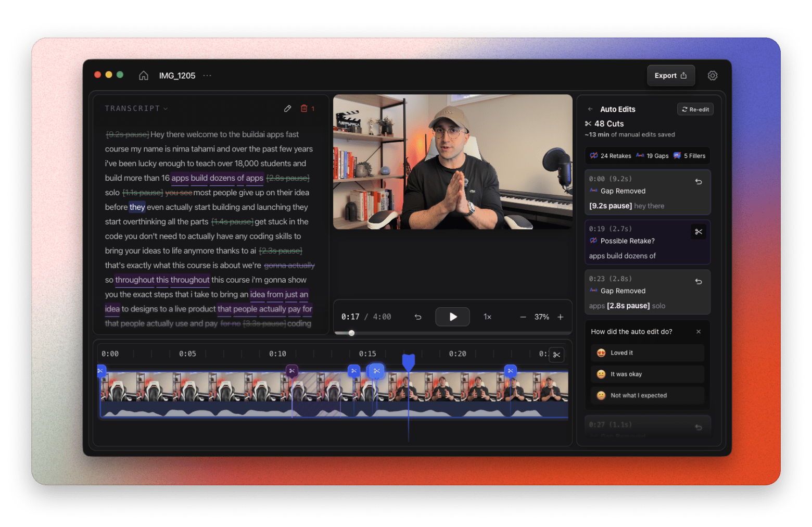Image resolution: width=812 pixels, height=527 pixels.
Task: Click the 37% zoom level value
Action: coord(542,317)
